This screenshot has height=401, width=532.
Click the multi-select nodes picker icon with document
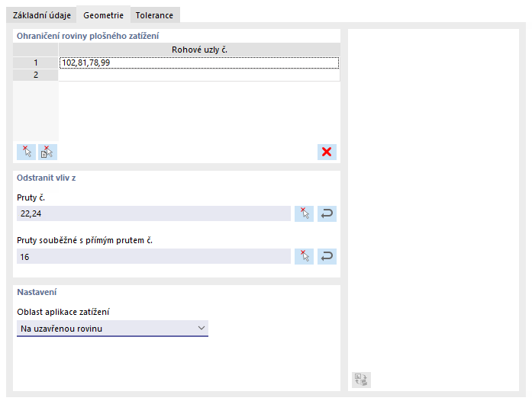[47, 152]
